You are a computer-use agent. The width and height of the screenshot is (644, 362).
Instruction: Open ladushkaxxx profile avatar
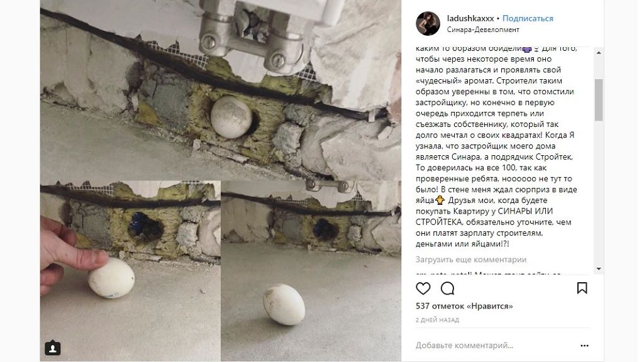point(428,23)
